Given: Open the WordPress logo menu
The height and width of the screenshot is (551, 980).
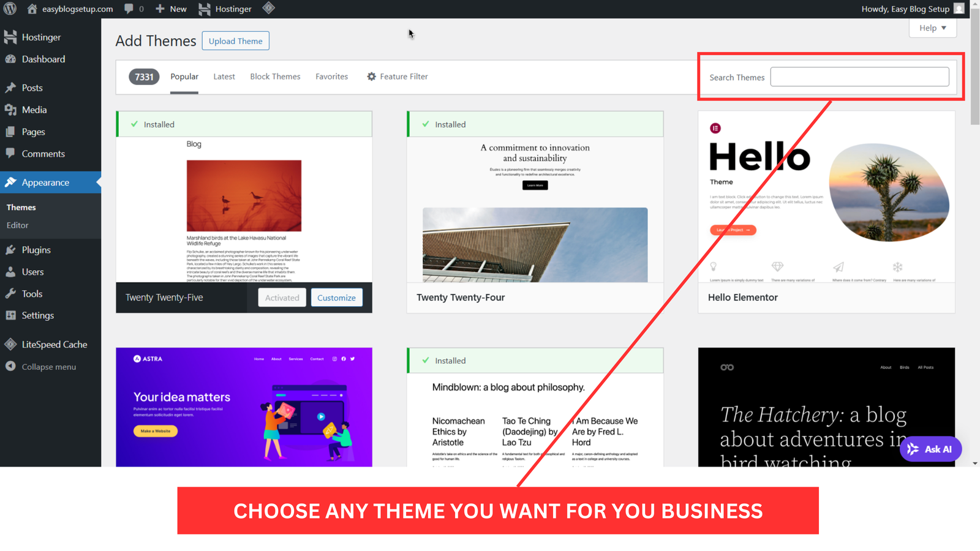Looking at the screenshot, I should 10,9.
